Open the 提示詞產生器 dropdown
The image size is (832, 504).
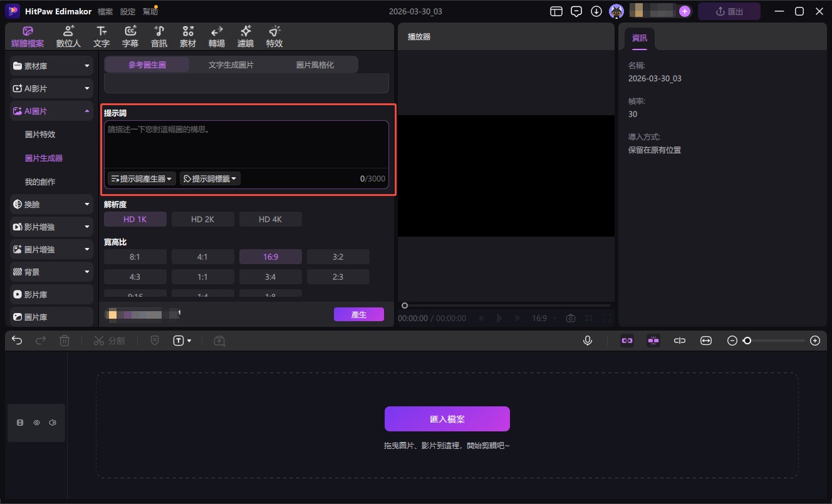[x=141, y=178]
